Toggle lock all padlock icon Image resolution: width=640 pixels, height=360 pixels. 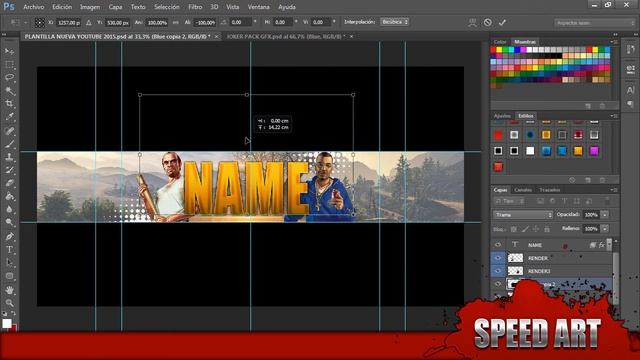(547, 229)
